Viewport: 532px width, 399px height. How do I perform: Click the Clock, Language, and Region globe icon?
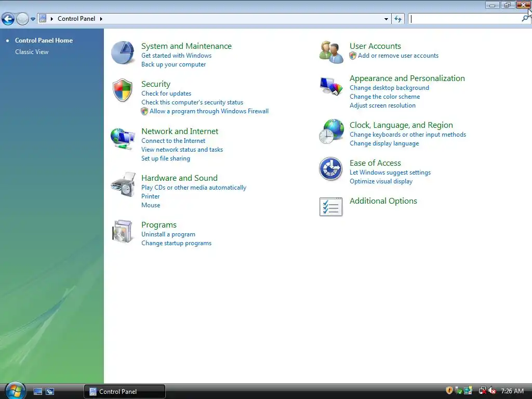pyautogui.click(x=331, y=131)
